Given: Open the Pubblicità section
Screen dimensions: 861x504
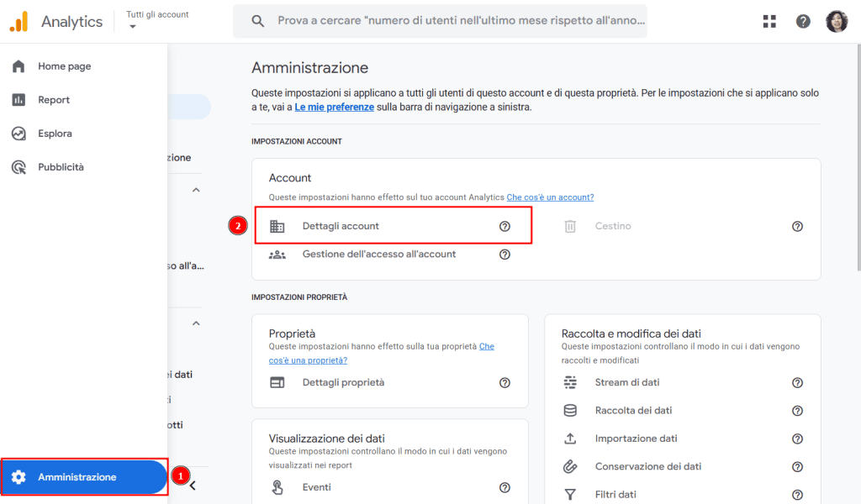Looking at the screenshot, I should 62,166.
